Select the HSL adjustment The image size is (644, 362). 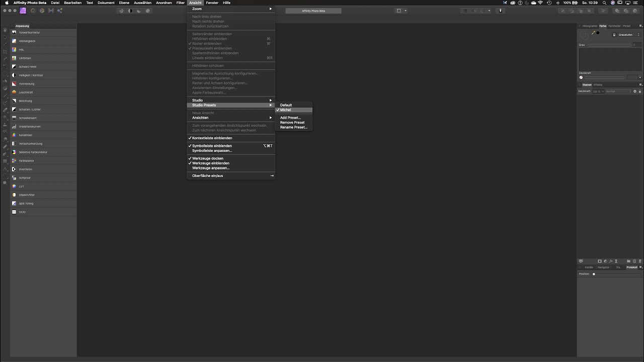[44, 50]
